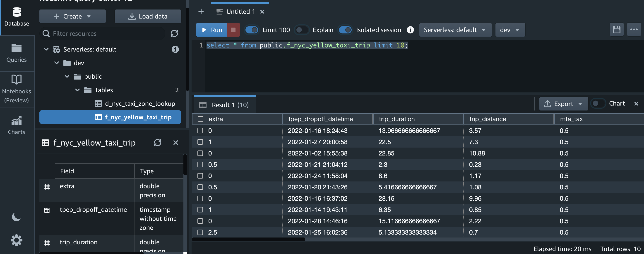The width and height of the screenshot is (644, 254).
Task: Click the save query disk icon
Action: pyautogui.click(x=616, y=30)
